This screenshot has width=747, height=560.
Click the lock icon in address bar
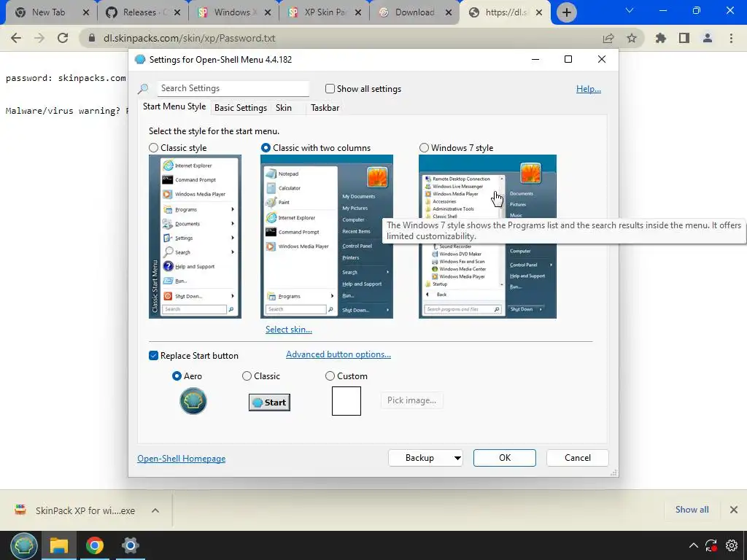tap(92, 38)
